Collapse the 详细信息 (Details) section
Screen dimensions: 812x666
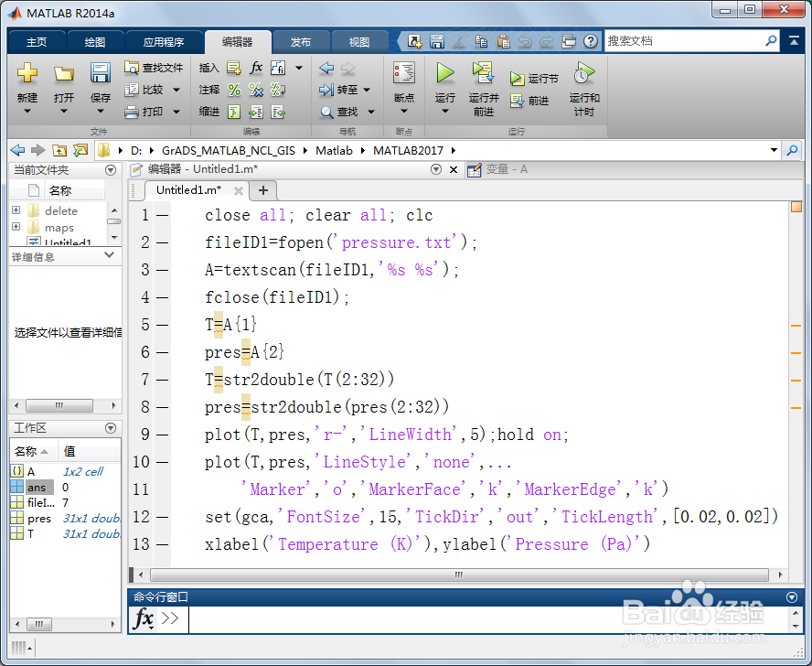(x=109, y=255)
